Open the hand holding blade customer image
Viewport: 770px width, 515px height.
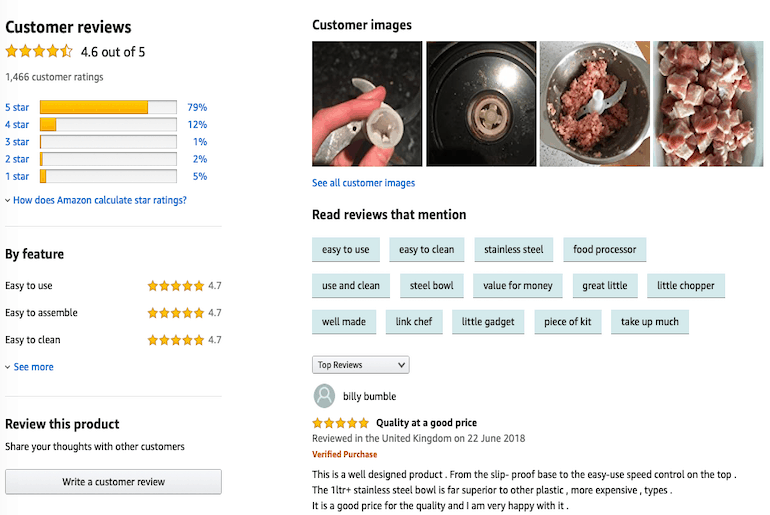[x=366, y=103]
